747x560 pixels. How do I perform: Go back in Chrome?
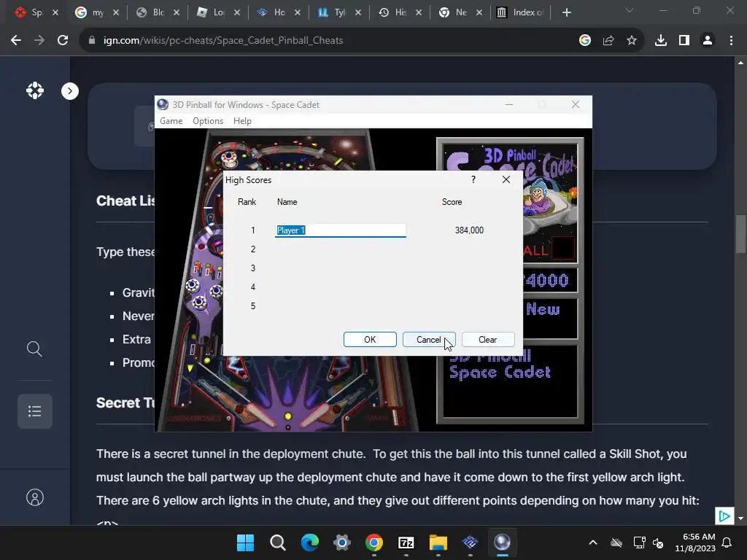16,41
